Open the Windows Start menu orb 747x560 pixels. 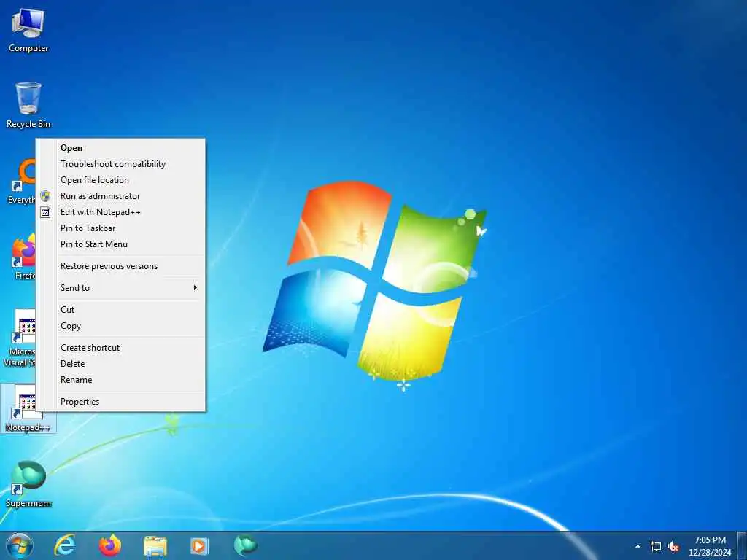pyautogui.click(x=20, y=545)
